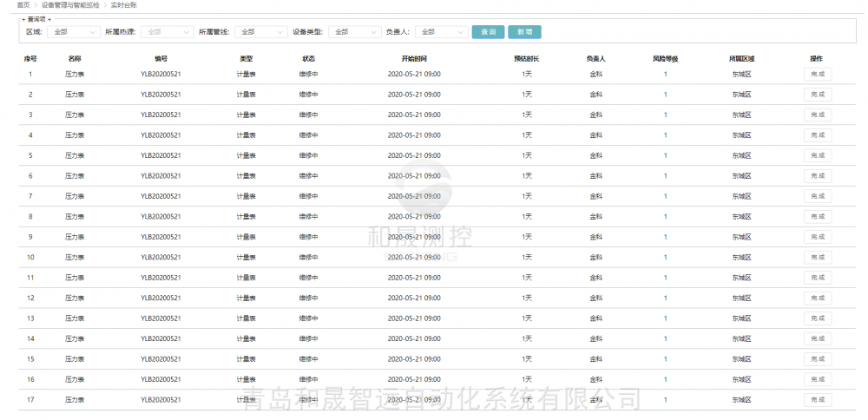Select the 编号 cell in row 3
Viewport: 868px width, 420px height.
pos(161,115)
